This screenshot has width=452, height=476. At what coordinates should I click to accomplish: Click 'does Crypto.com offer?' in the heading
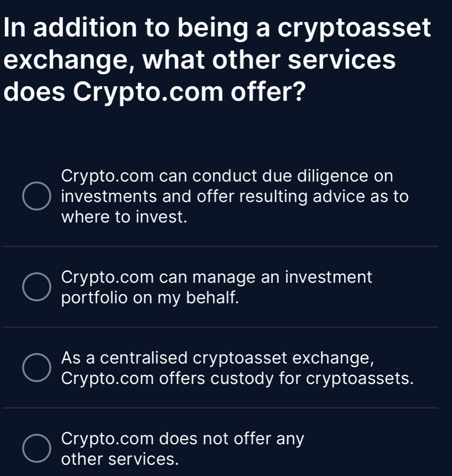click(155, 92)
